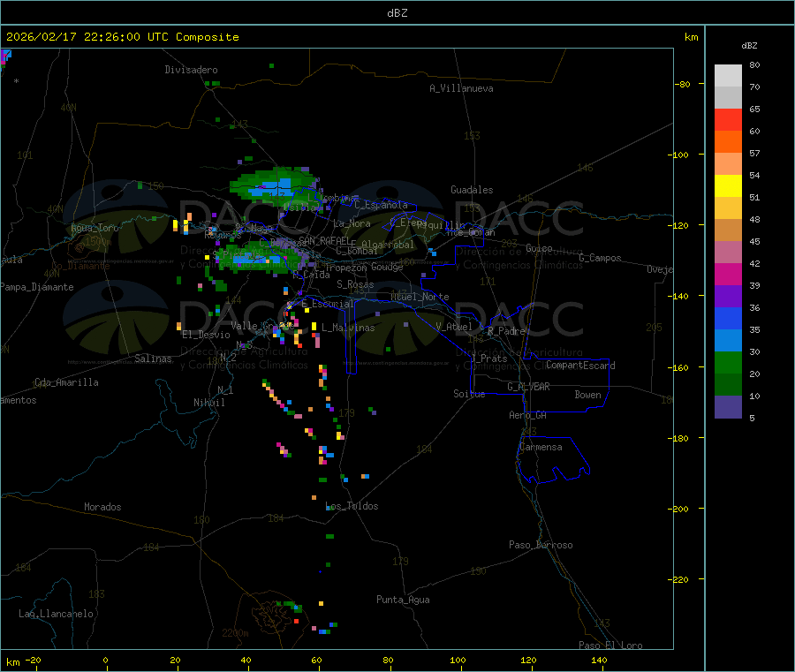Image resolution: width=795 pixels, height=672 pixels.
Task: Click the legend value 80
Action: pos(754,64)
